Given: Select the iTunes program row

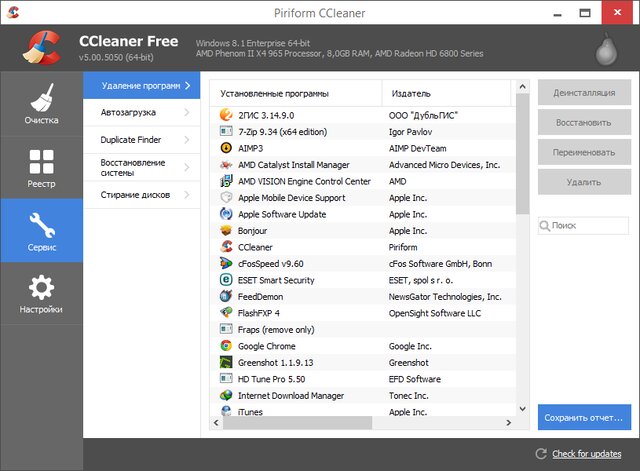Looking at the screenshot, I should 362,411.
